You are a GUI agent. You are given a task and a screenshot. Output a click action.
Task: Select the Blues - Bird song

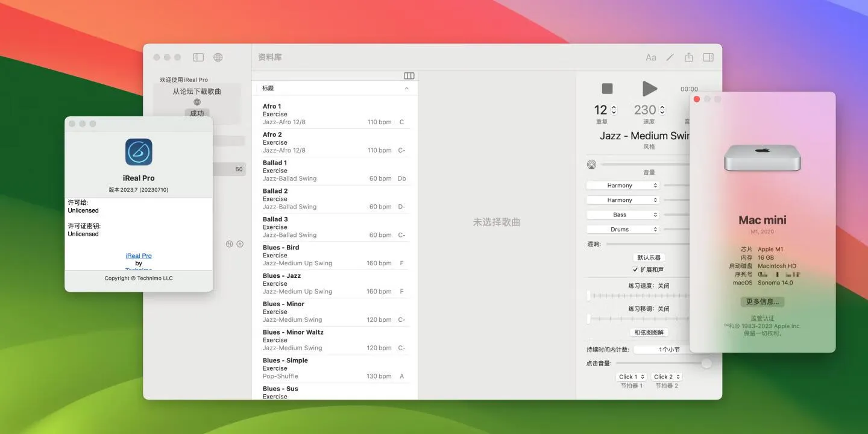click(x=334, y=255)
